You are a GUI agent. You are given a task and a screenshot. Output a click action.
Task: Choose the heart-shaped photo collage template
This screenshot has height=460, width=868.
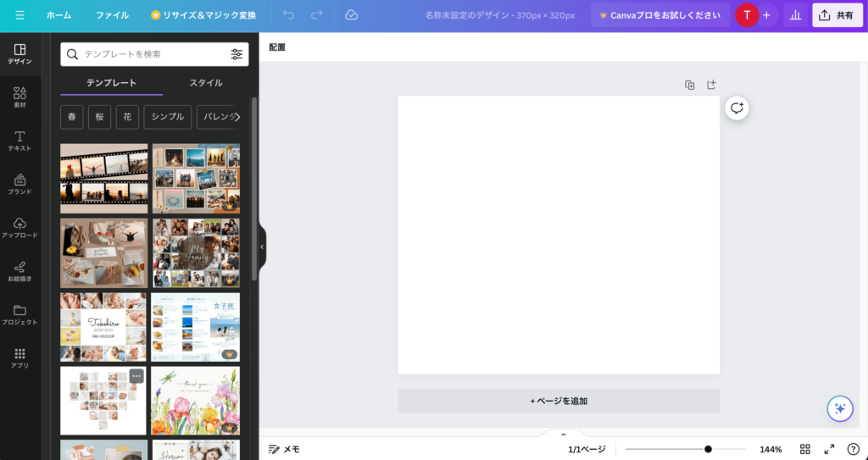click(x=103, y=401)
